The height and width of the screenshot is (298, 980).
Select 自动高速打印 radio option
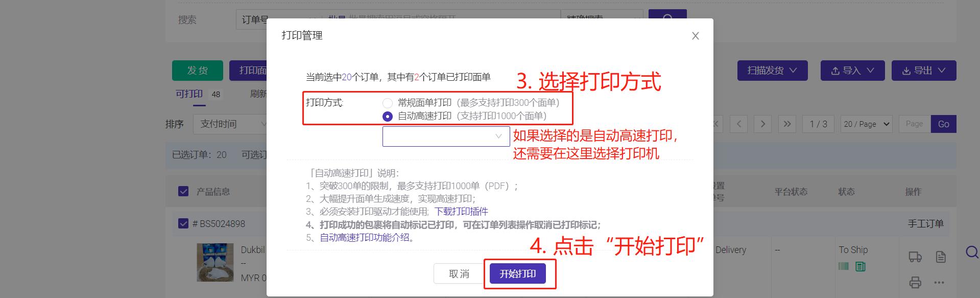388,117
